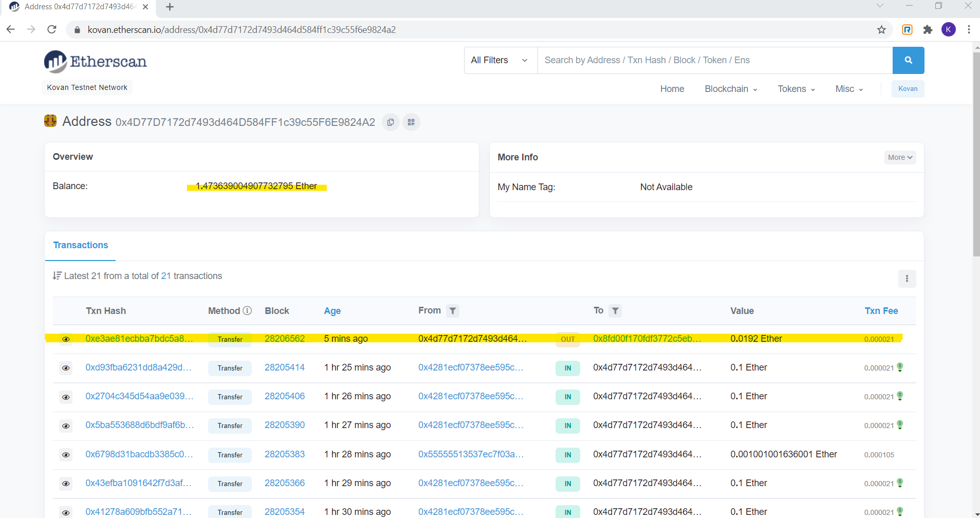980x518 pixels.
Task: Toggle the eye preview for transaction 0x5ba553688d6bdf9af6b
Action: click(x=66, y=425)
